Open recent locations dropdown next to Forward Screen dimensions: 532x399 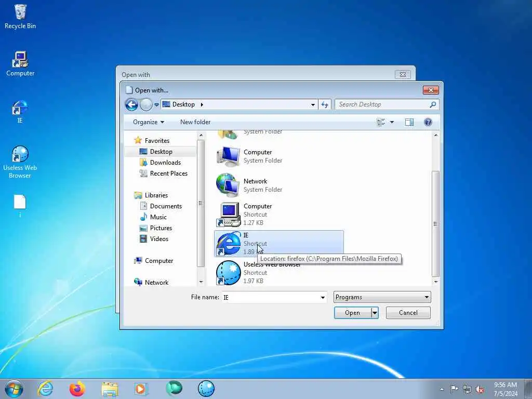point(156,105)
